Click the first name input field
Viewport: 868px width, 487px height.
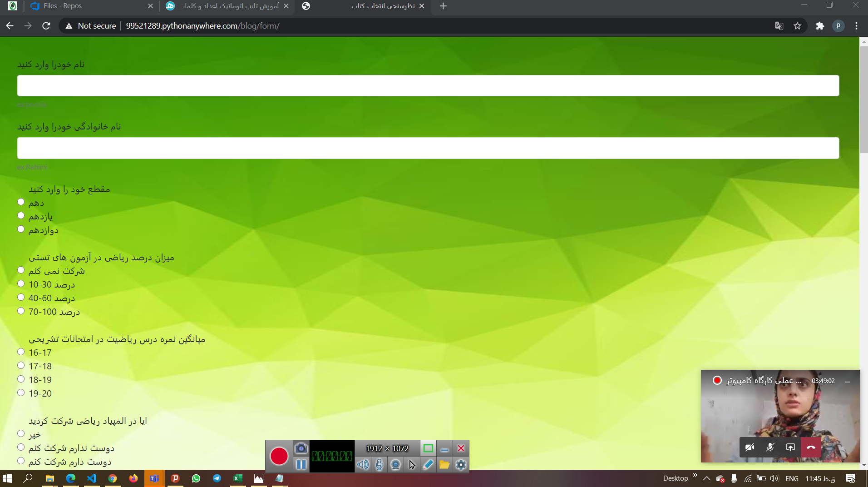coord(428,86)
